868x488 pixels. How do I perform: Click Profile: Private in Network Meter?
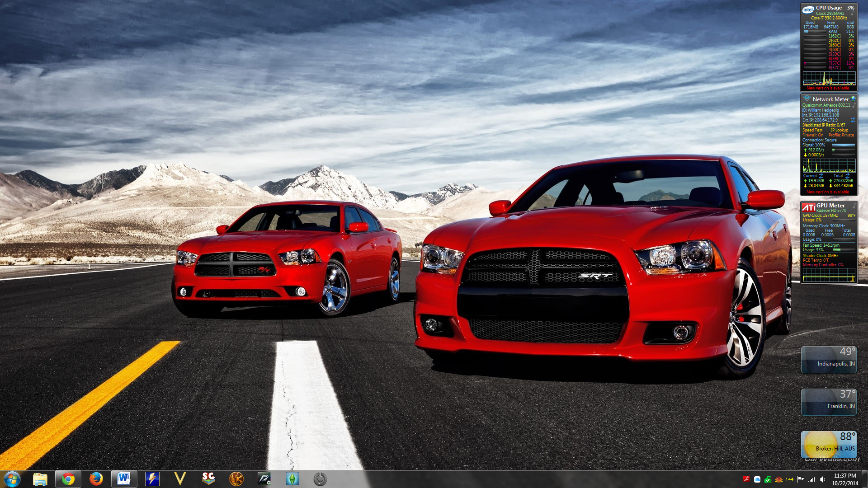pos(841,135)
